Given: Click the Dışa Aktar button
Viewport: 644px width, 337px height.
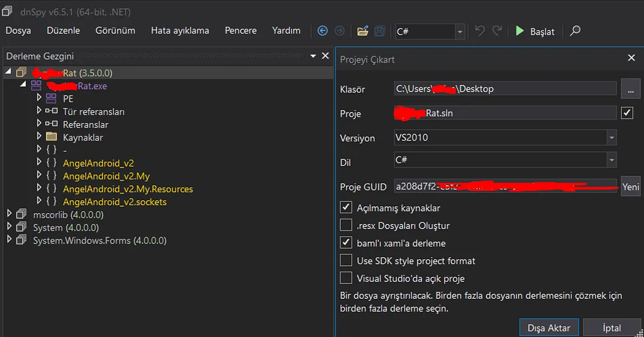Looking at the screenshot, I should (x=549, y=328).
